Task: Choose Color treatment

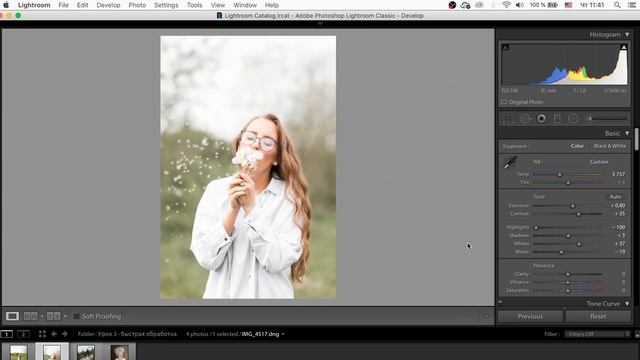Action: [x=577, y=146]
